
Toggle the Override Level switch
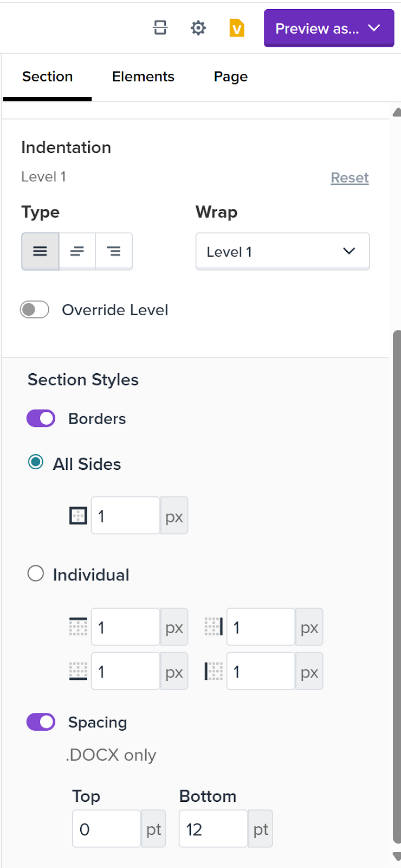35,310
